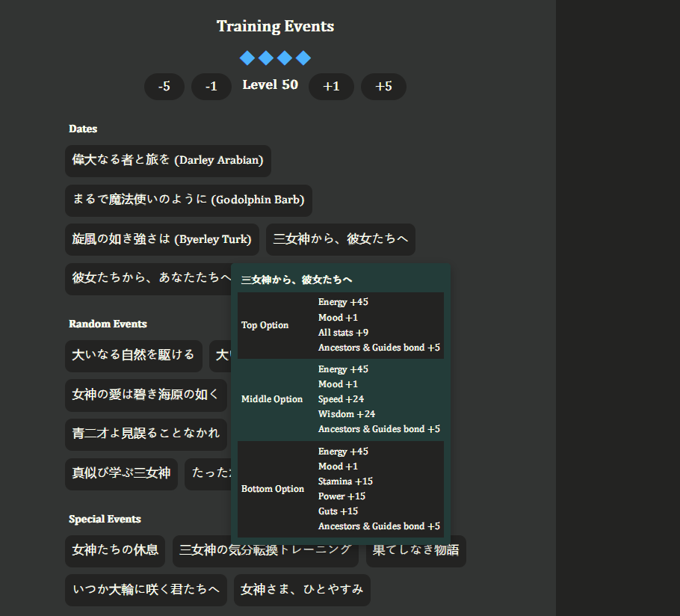Open special event 三女神の気分転換トレーニング
This screenshot has width=680, height=616.
click(x=265, y=555)
